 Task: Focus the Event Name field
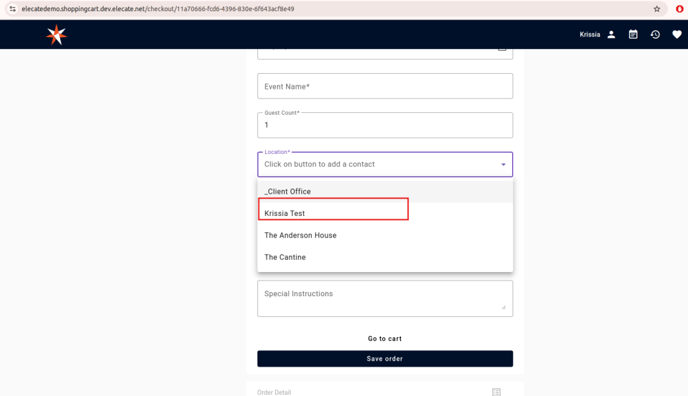point(385,86)
